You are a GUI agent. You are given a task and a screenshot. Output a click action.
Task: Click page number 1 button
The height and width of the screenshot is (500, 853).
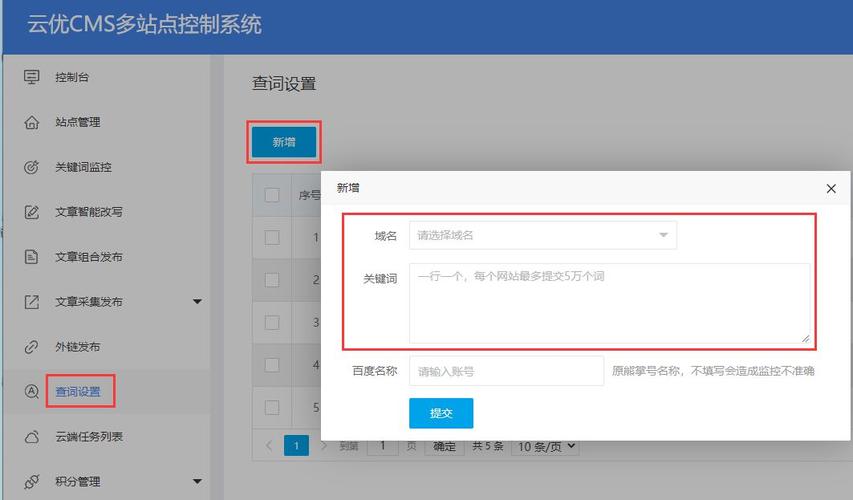coord(296,446)
